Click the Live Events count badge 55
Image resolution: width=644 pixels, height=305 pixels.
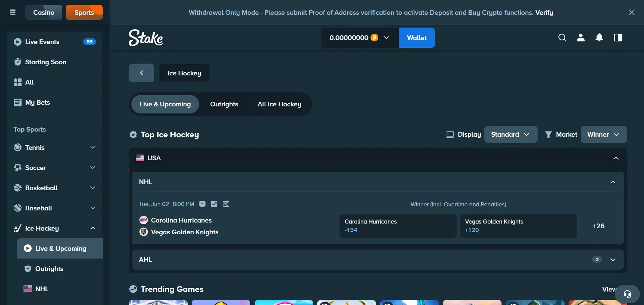coord(89,42)
